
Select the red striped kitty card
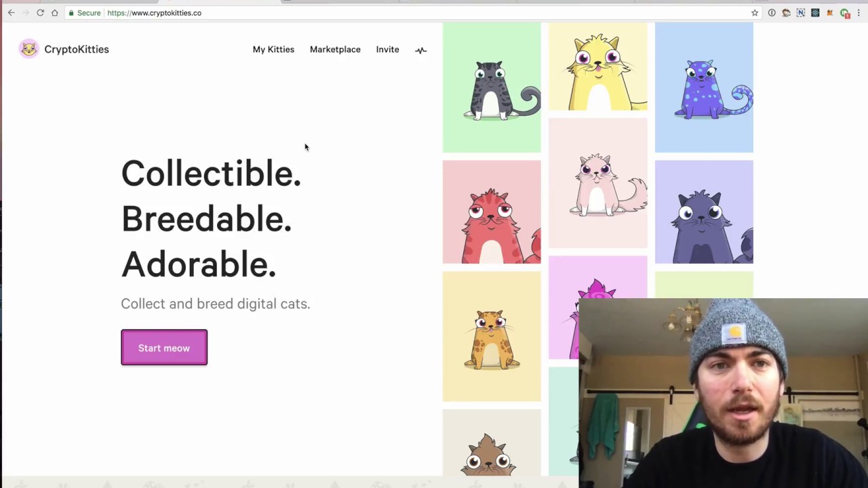tap(492, 211)
